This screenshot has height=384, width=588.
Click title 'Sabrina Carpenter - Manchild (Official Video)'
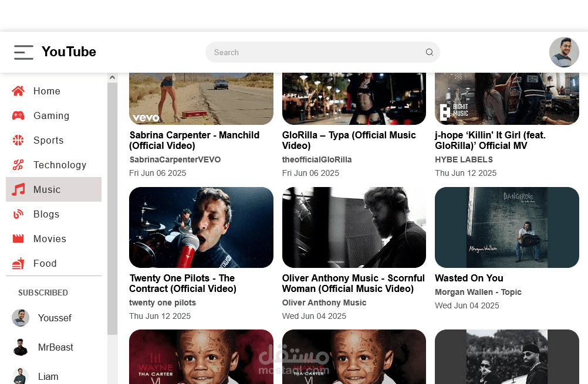click(x=194, y=140)
